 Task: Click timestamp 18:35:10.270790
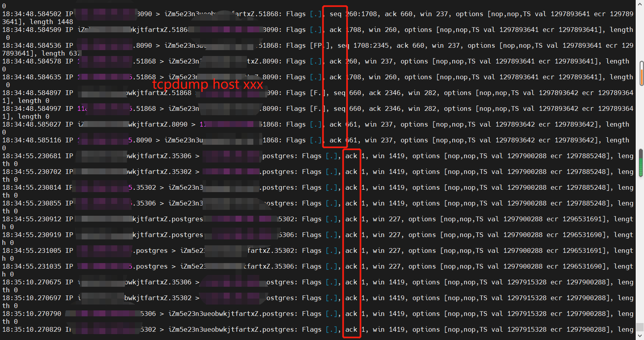[32, 314]
